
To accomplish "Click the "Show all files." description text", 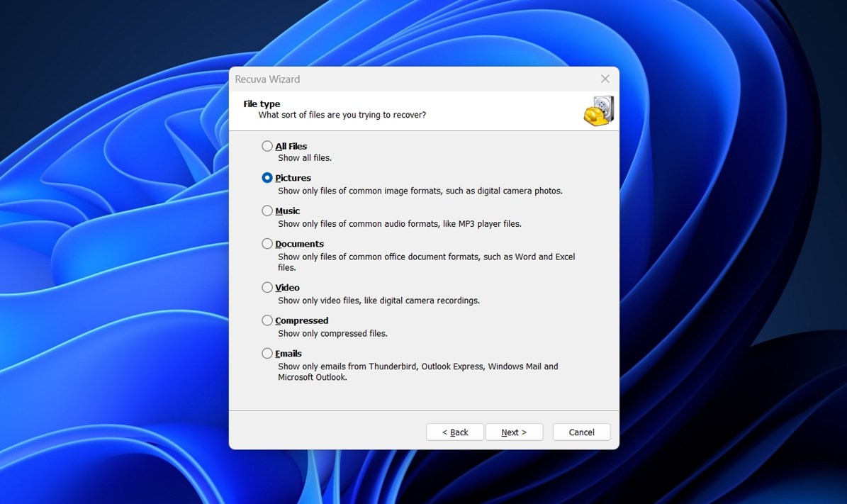I will click(x=305, y=158).
